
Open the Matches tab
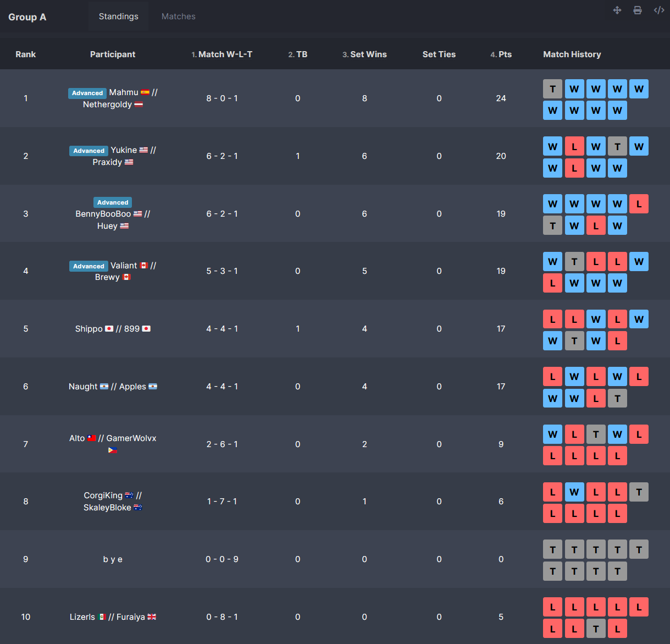pyautogui.click(x=178, y=16)
